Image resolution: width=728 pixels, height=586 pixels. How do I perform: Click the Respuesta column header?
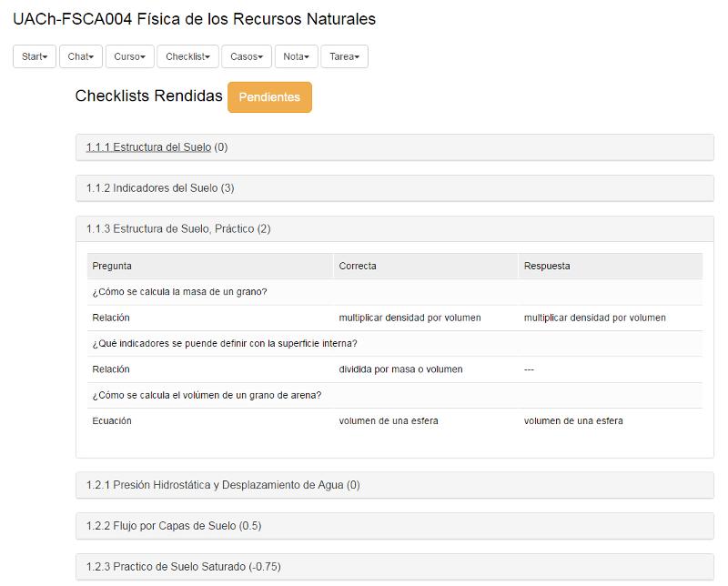[547, 266]
